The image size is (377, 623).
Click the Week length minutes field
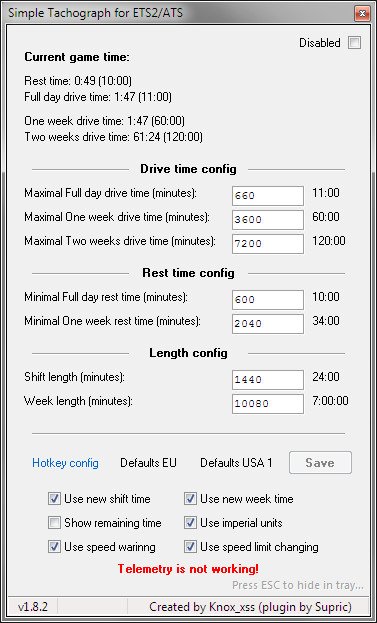[268, 404]
